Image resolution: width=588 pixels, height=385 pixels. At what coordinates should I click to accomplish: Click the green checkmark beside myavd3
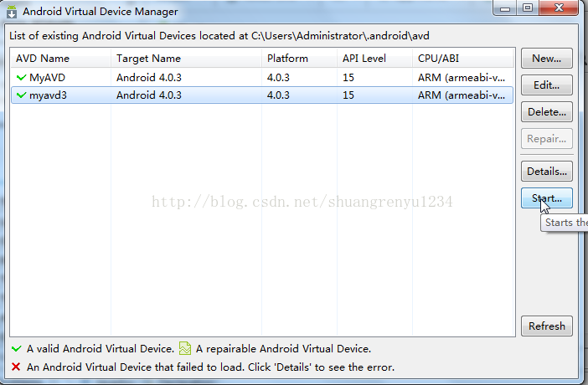click(22, 95)
